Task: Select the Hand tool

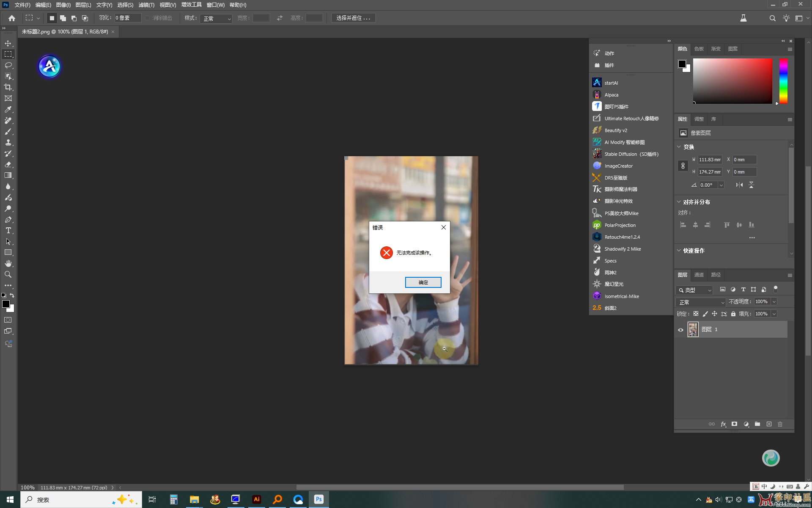Action: click(8, 263)
